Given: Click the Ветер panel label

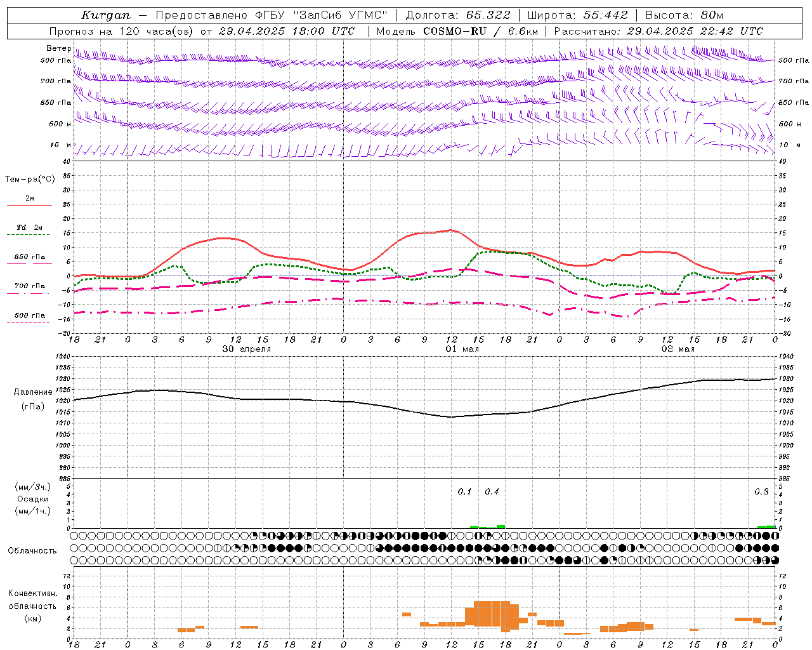Looking at the screenshot, I should pyautogui.click(x=58, y=48).
